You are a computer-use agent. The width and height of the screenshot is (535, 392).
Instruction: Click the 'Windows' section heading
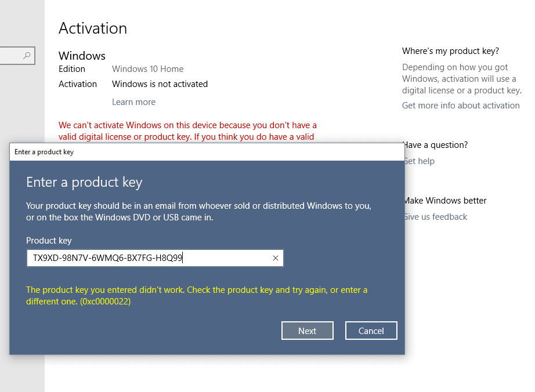coord(82,56)
